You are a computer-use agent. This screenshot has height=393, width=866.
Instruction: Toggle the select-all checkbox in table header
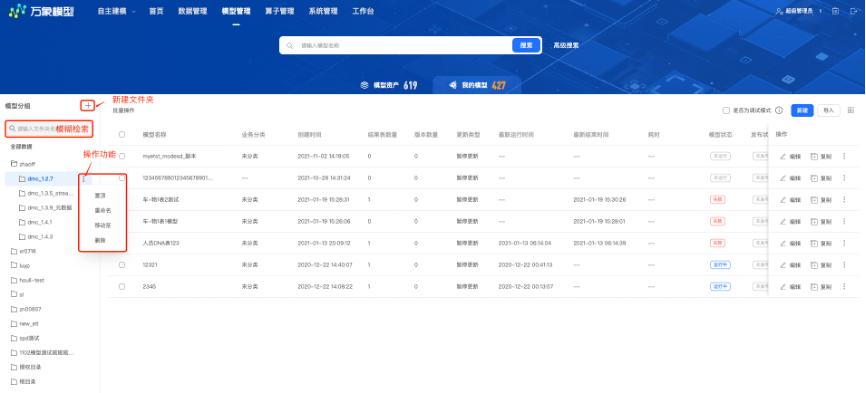[x=122, y=134]
